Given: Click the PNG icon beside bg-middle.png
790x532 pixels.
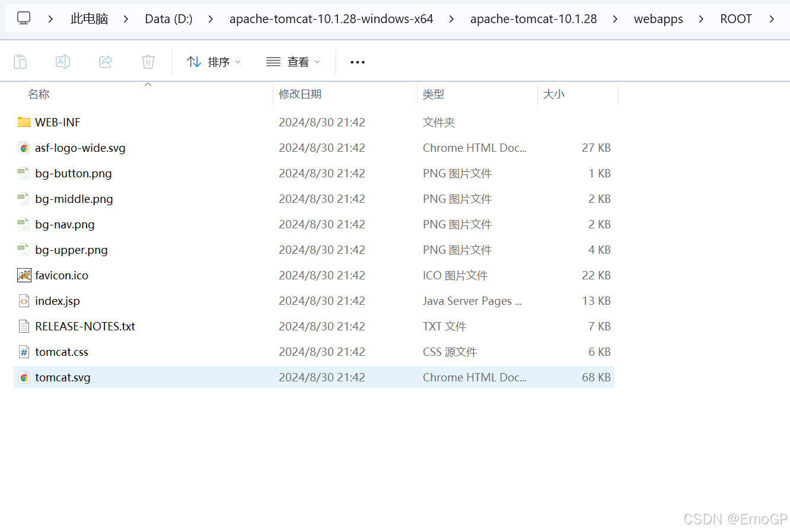Looking at the screenshot, I should 23,199.
